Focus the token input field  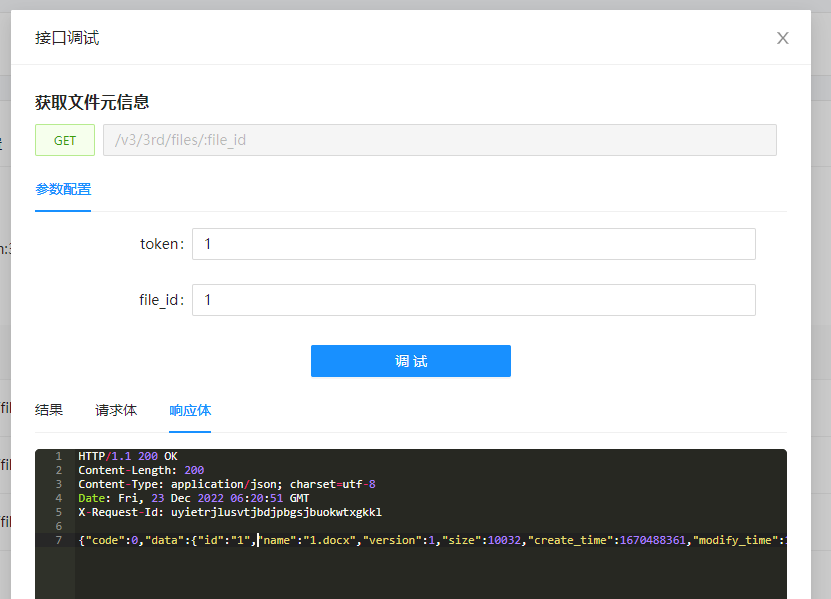pos(473,244)
